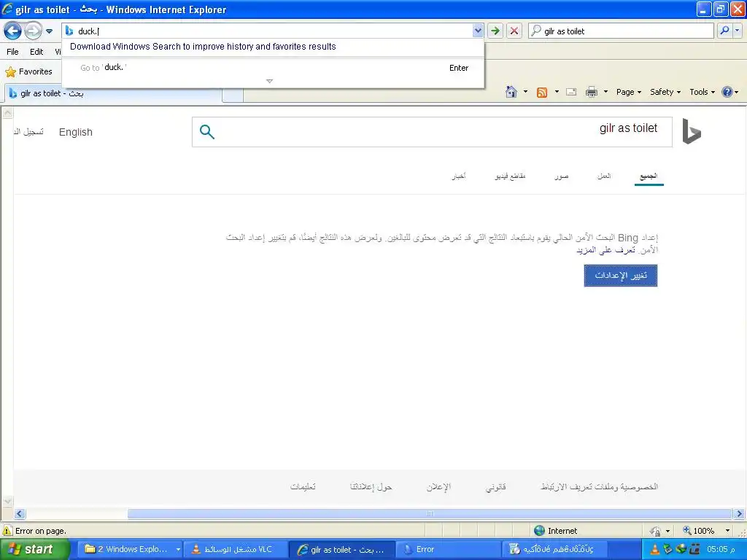Select the All (الجميع) results tab

tap(649, 176)
